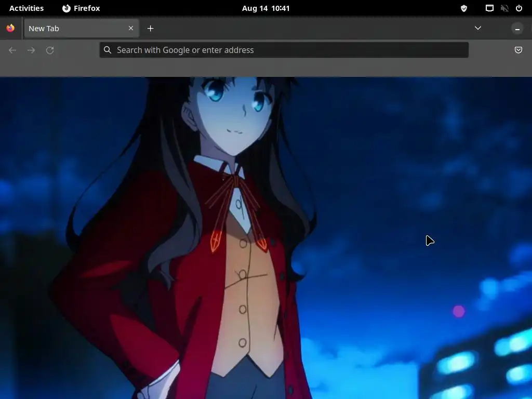Click the Firefox View icon beside tabs
Screen dimensions: 532x399
coord(10,28)
